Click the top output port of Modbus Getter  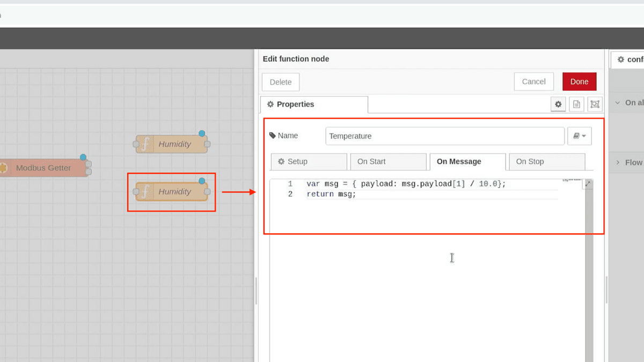89,164
